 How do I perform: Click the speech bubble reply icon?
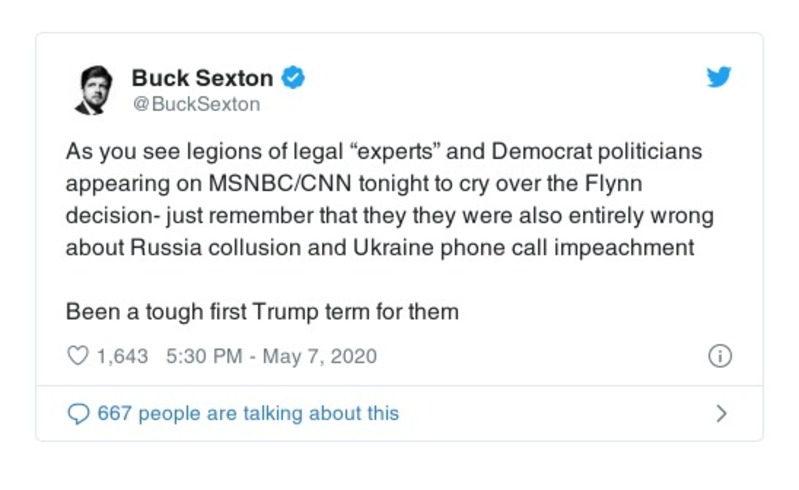[x=77, y=413]
